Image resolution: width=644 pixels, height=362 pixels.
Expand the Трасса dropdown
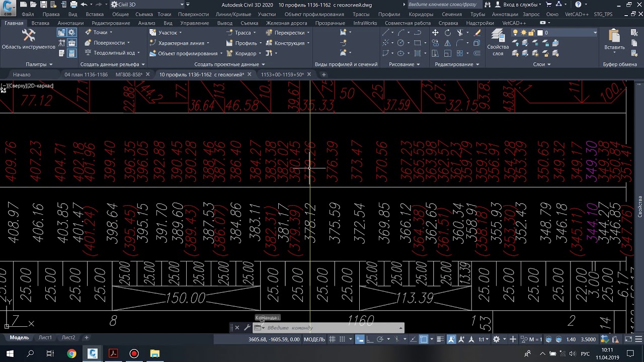pos(255,33)
